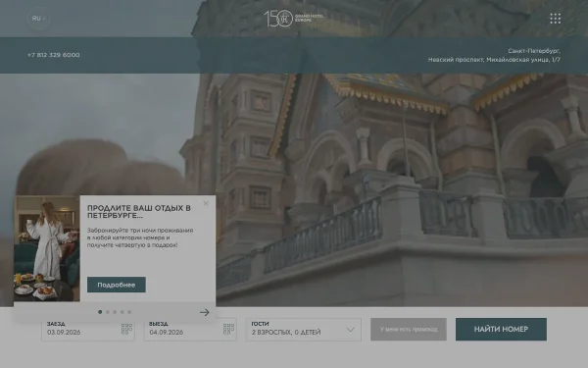
Task: Call phone number +7 812 329 6000
Action: (54, 55)
